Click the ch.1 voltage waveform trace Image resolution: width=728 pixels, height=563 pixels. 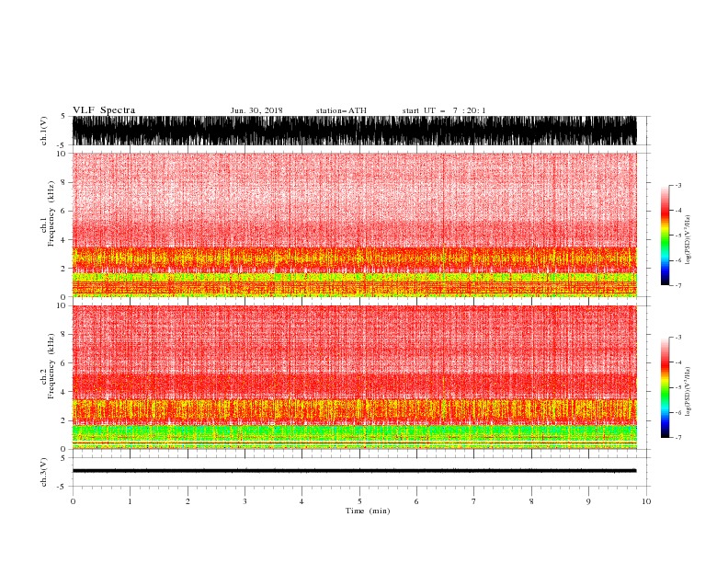click(354, 131)
